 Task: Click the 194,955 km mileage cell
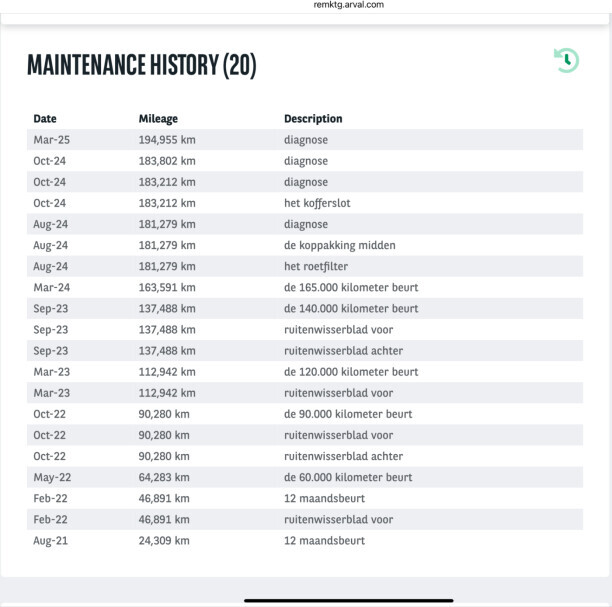point(167,140)
